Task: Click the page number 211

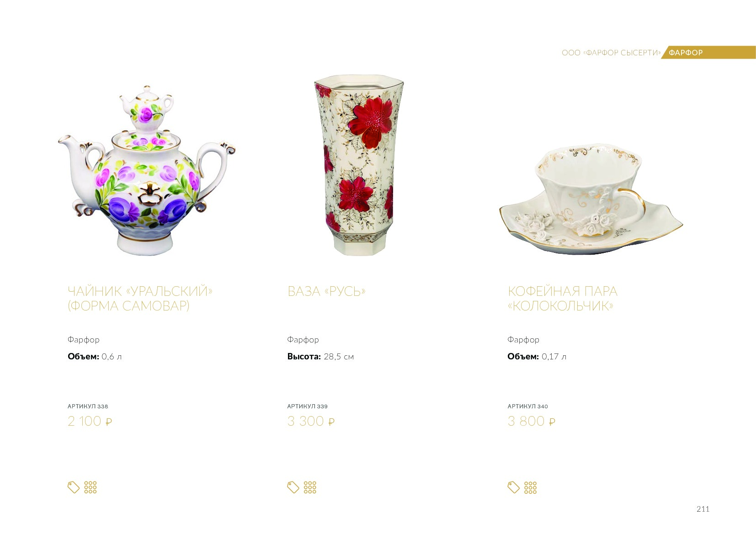Action: tap(703, 509)
